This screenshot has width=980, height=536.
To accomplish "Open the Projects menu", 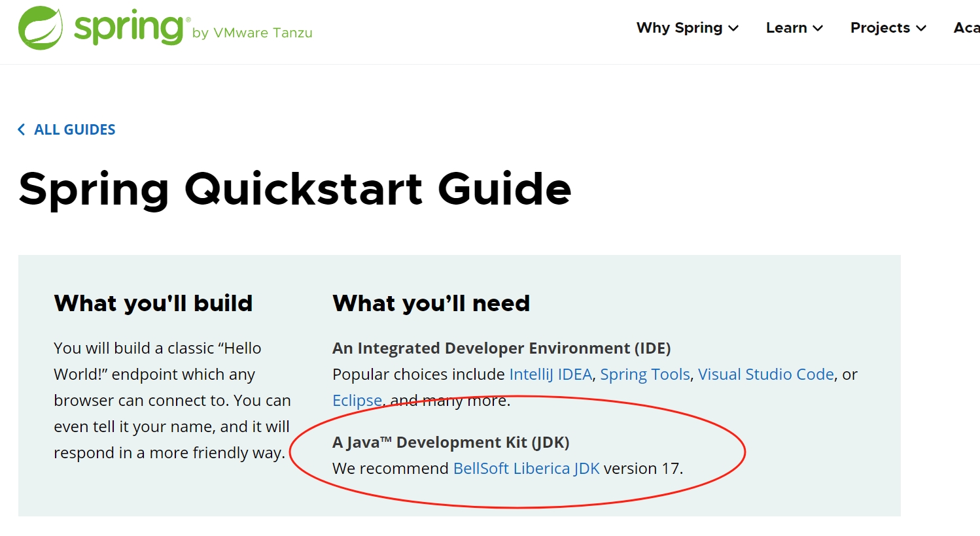I will (880, 28).
